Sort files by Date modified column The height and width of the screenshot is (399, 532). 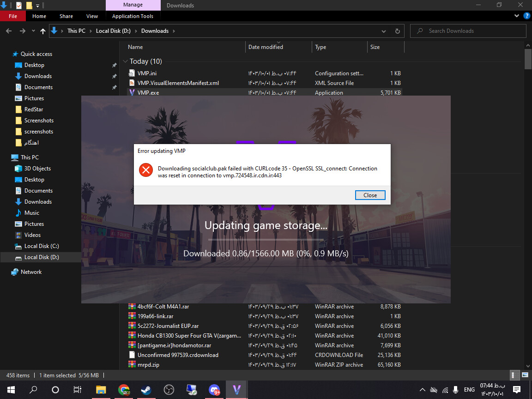coord(278,47)
